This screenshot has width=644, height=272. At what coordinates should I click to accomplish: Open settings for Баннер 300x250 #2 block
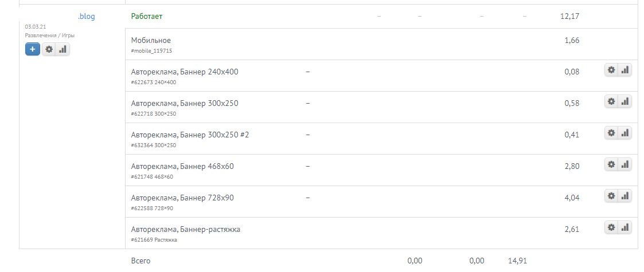click(x=611, y=133)
